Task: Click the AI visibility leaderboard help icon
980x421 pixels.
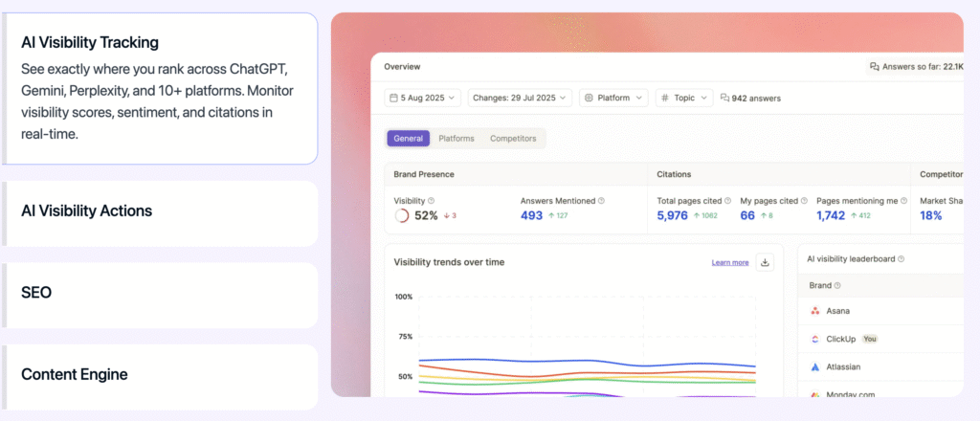Action: (x=902, y=258)
